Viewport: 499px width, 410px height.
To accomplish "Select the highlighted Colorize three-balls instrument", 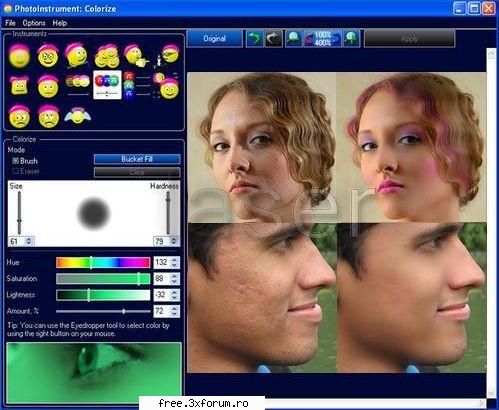I will tap(107, 85).
